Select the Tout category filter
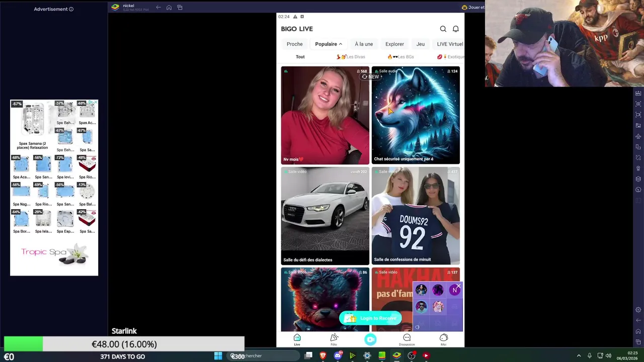The image size is (644, 362). pyautogui.click(x=300, y=57)
